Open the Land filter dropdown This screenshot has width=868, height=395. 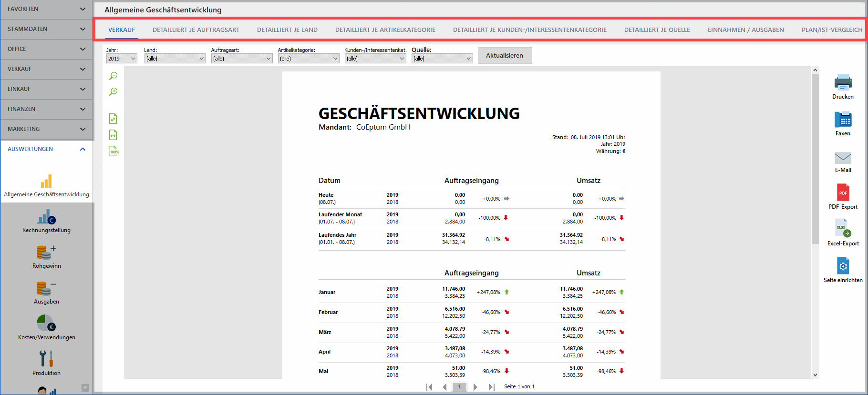tap(175, 59)
